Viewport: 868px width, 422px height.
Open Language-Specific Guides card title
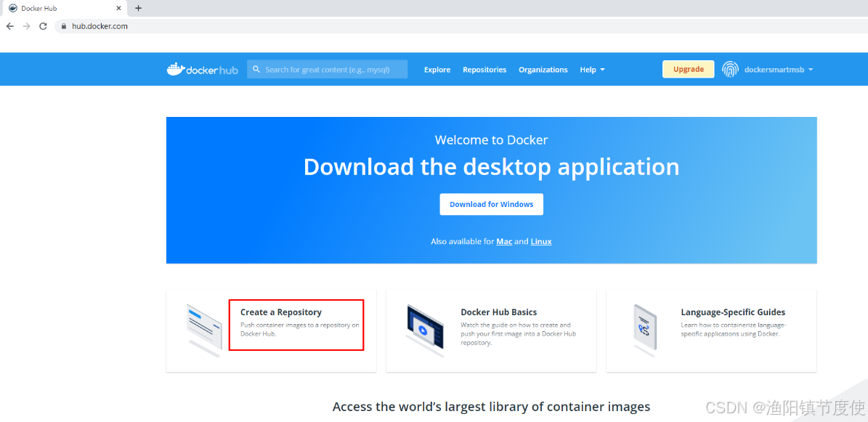pyautogui.click(x=733, y=312)
